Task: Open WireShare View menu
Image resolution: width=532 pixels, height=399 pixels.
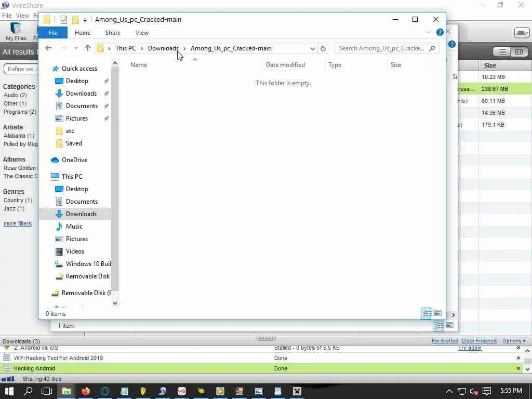Action: coord(22,15)
